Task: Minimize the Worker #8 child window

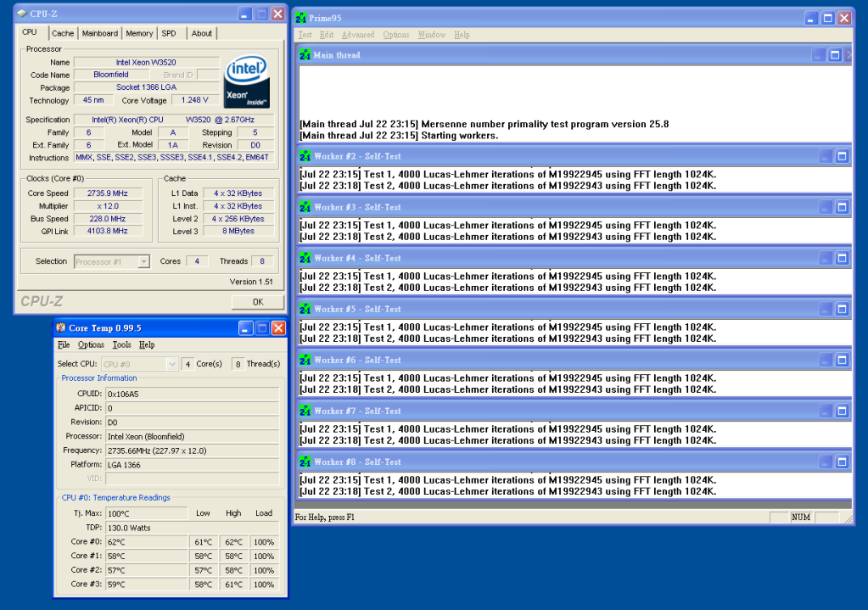Action: tap(826, 462)
